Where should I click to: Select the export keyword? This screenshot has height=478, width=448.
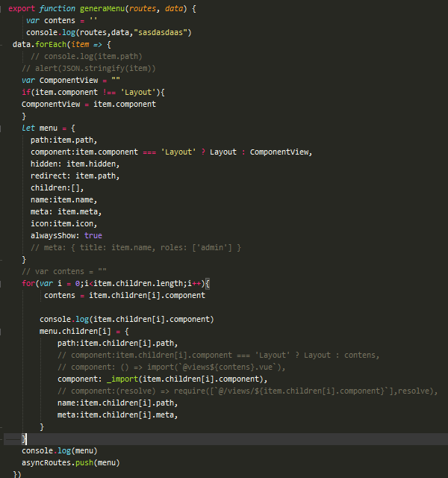[22, 8]
